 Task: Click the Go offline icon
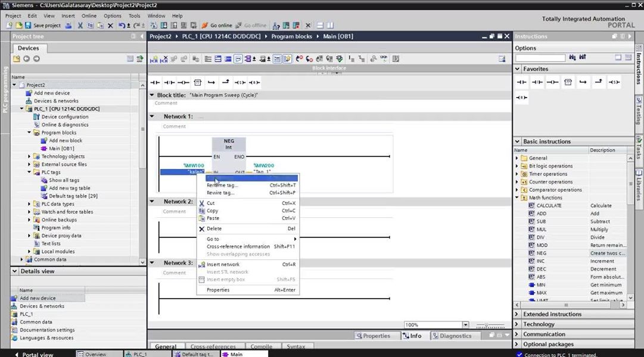click(x=238, y=26)
